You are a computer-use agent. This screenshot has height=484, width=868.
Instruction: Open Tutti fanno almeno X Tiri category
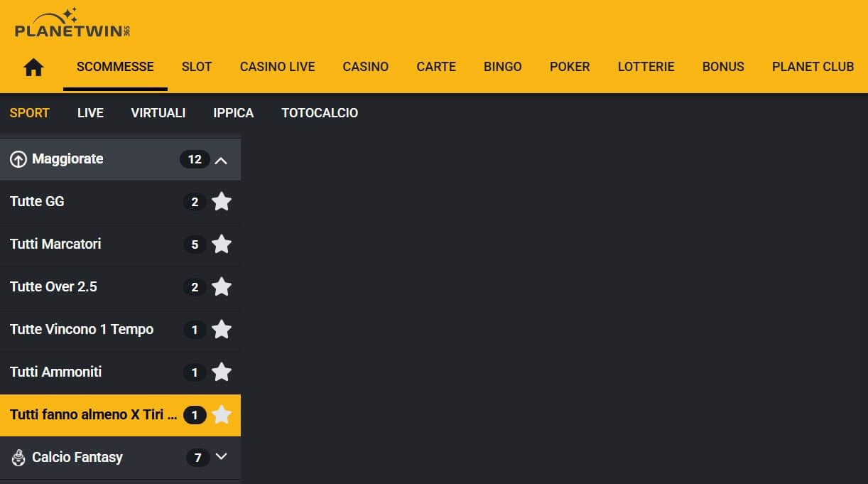[x=120, y=415]
